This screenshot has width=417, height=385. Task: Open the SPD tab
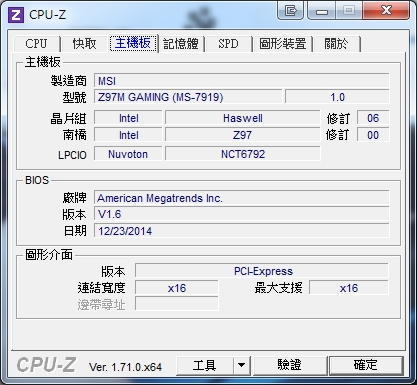click(x=228, y=44)
